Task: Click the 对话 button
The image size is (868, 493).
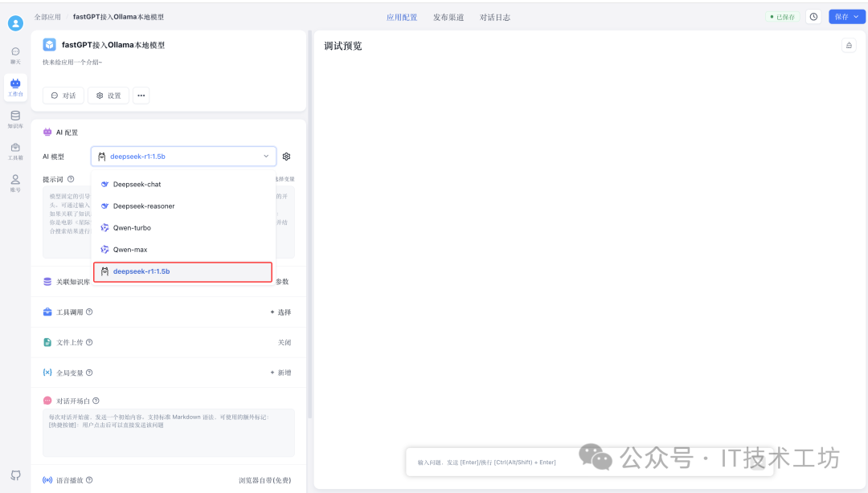Action: pos(63,96)
